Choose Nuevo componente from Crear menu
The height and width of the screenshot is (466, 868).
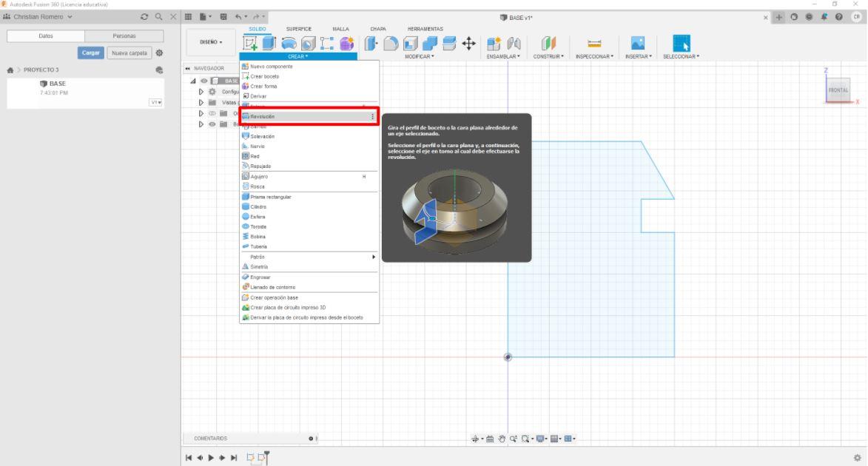click(309, 67)
